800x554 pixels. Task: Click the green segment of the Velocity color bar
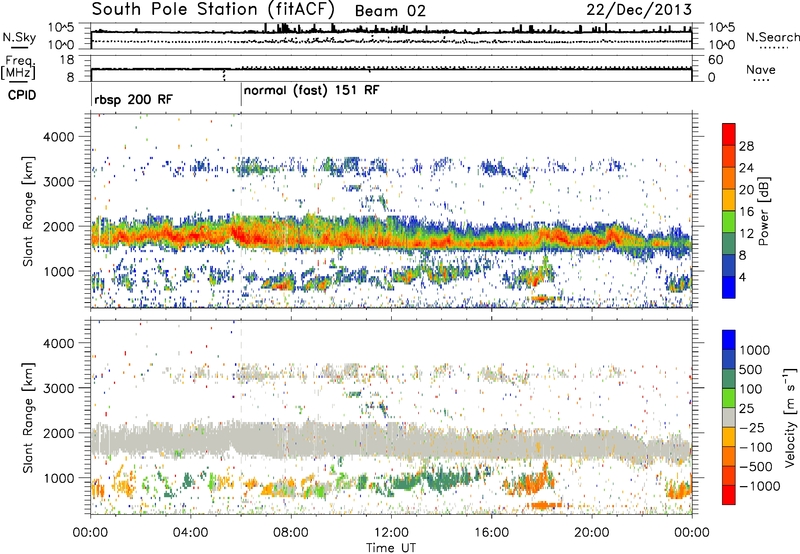pyautogui.click(x=729, y=398)
